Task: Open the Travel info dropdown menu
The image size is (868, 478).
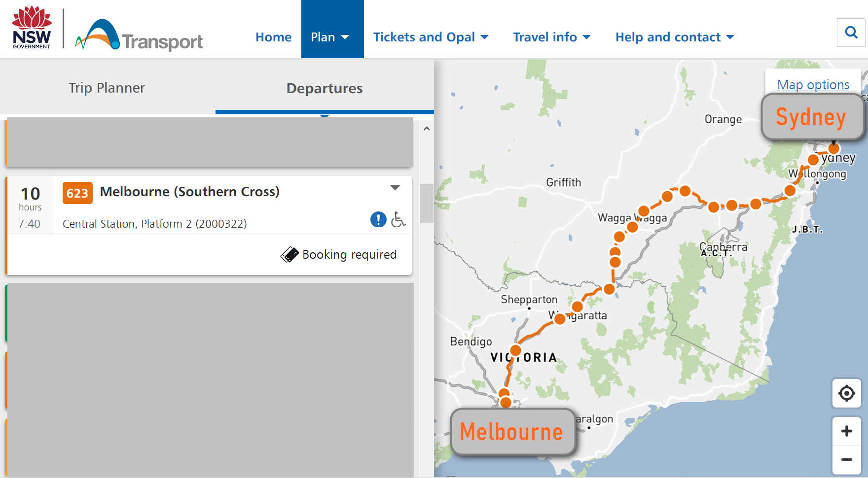Action: point(551,37)
